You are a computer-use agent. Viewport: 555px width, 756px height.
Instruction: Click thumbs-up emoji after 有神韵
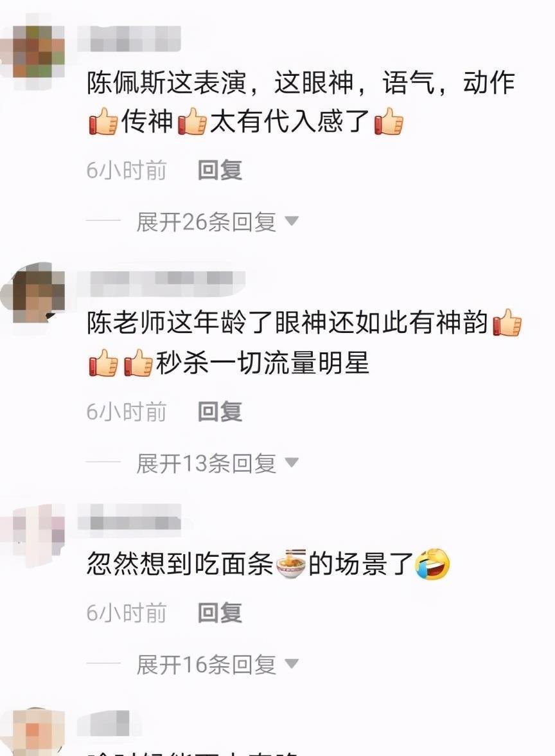click(x=507, y=323)
